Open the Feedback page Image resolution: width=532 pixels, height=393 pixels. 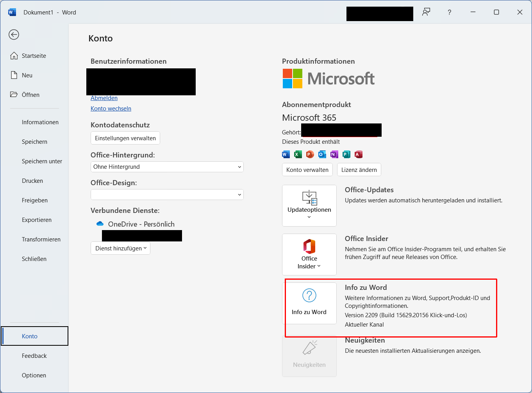(x=34, y=356)
